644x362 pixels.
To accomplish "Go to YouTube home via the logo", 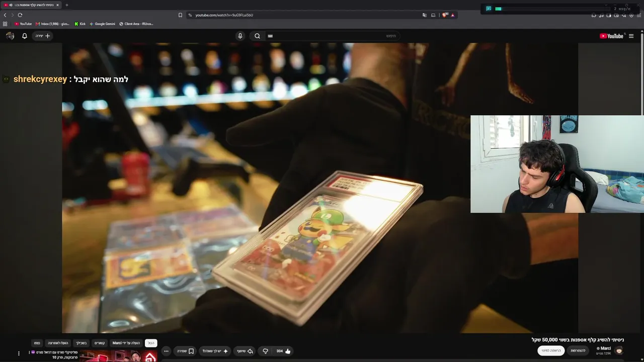I will [611, 36].
